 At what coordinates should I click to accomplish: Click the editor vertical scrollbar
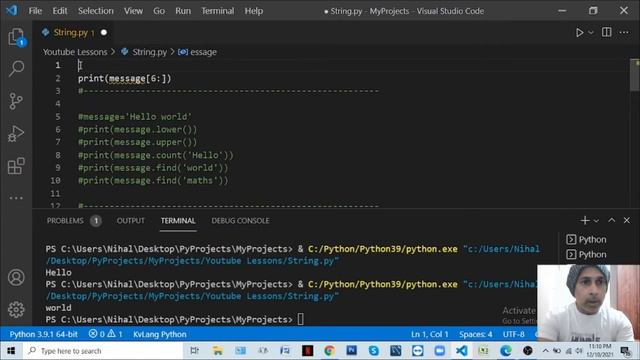pyautogui.click(x=635, y=75)
